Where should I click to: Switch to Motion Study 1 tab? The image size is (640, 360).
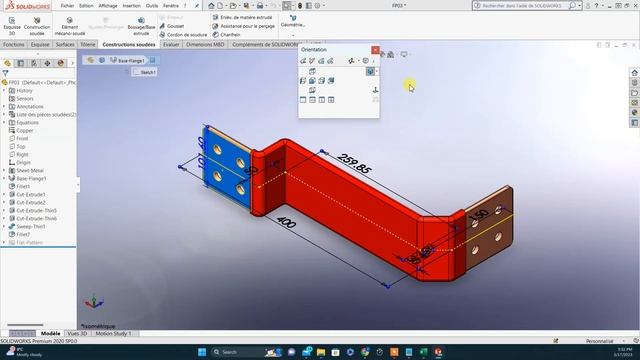pyautogui.click(x=113, y=333)
